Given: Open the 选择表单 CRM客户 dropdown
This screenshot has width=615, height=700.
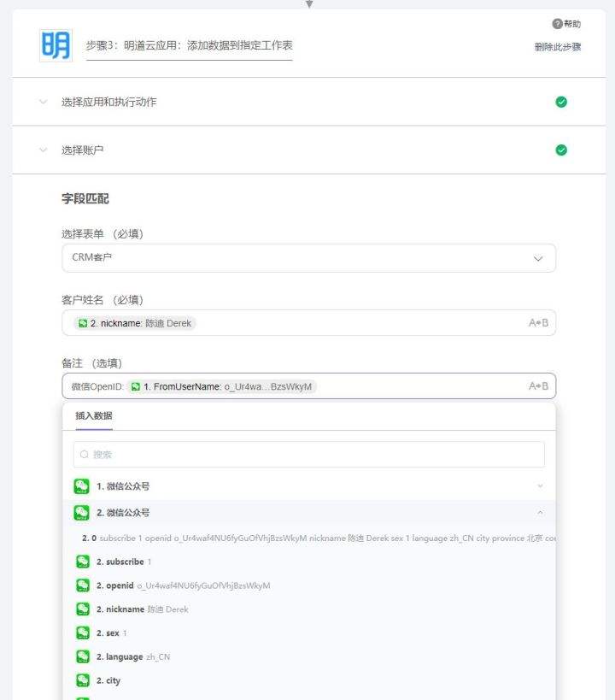Looking at the screenshot, I should [308, 257].
